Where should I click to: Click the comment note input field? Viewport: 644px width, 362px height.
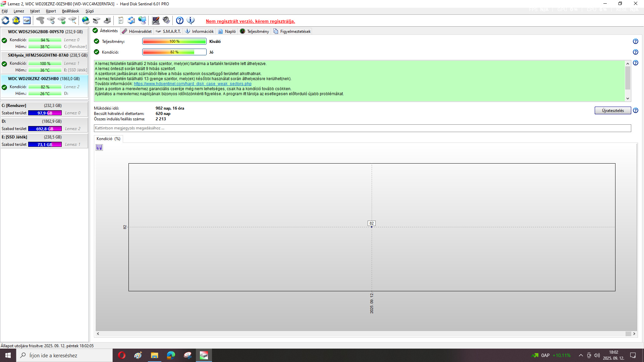tap(362, 128)
